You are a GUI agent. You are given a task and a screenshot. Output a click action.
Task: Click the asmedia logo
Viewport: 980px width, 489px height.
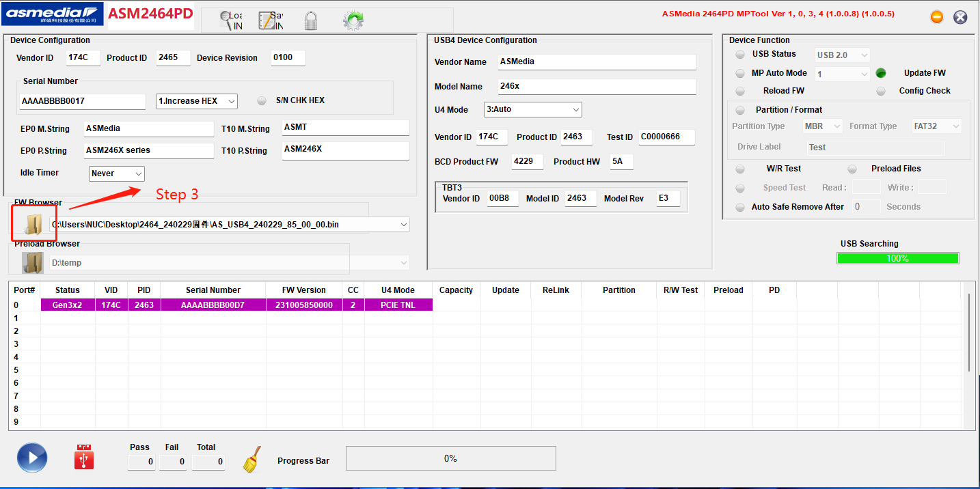[x=53, y=14]
